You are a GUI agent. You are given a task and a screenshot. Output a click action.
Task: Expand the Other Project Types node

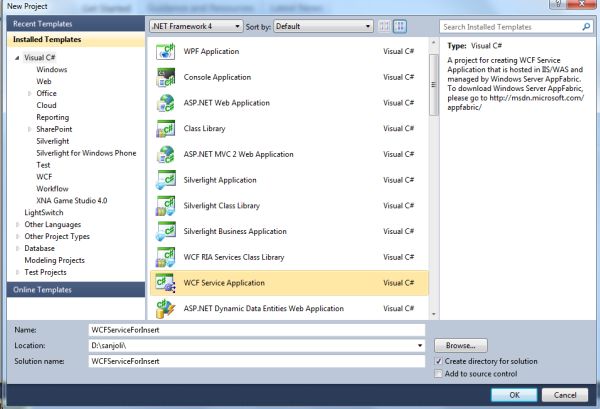pos(17,236)
